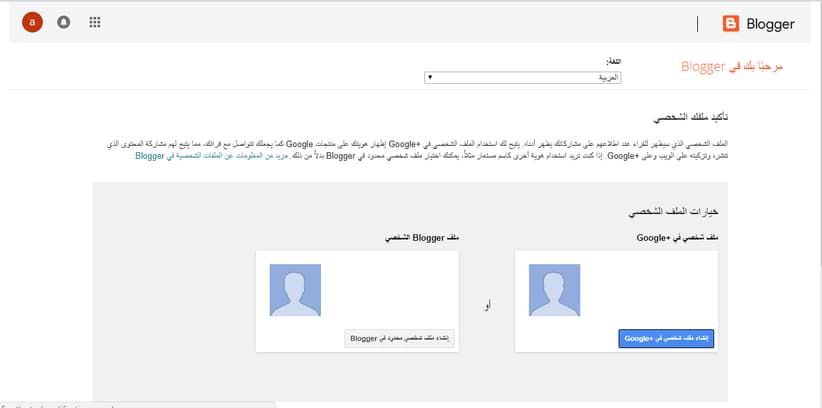Open the account avatar with letter a
This screenshot has height=408, width=822.
tap(33, 22)
